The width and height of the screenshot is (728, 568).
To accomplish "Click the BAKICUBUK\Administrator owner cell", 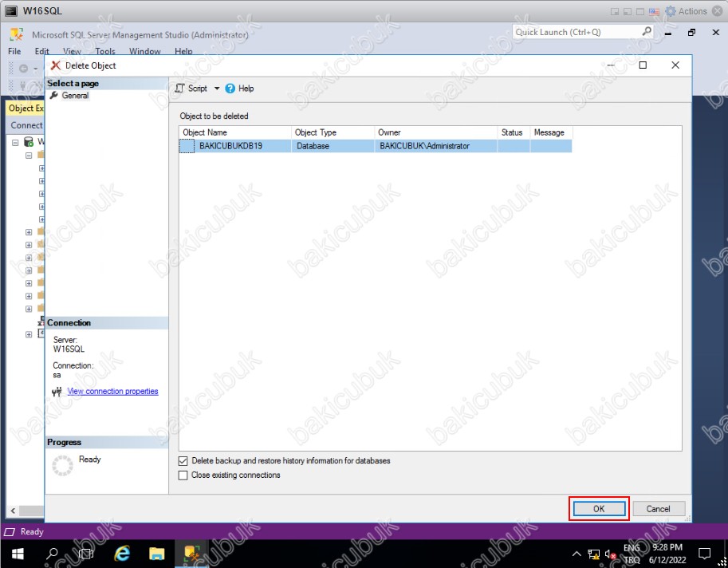I will point(435,146).
